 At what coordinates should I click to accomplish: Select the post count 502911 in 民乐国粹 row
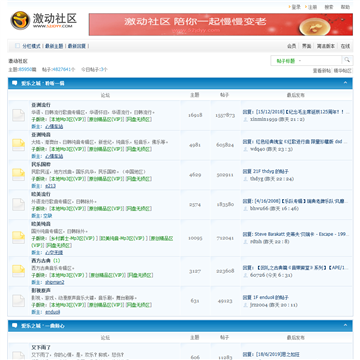click(x=225, y=175)
